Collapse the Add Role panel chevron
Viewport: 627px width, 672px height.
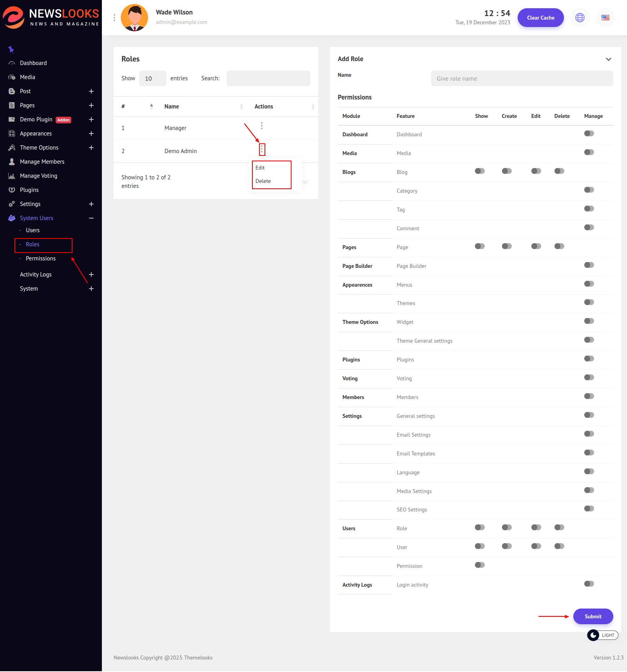[608, 59]
